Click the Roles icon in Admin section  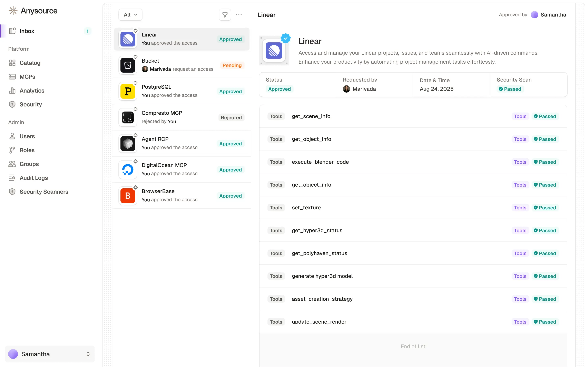coord(12,150)
